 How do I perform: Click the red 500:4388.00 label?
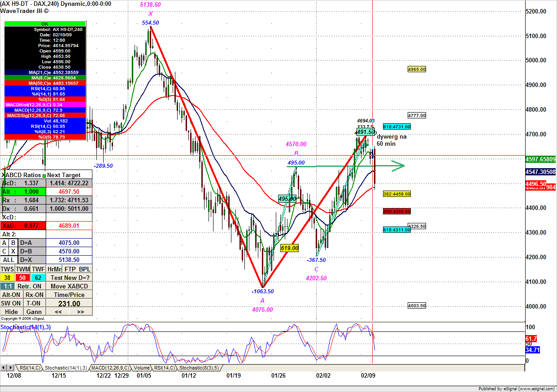click(x=397, y=211)
